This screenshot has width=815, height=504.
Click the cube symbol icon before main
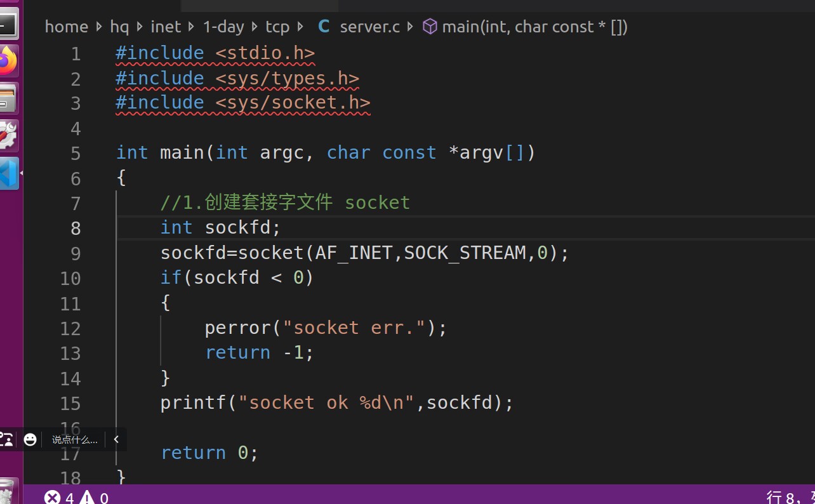pyautogui.click(x=430, y=27)
